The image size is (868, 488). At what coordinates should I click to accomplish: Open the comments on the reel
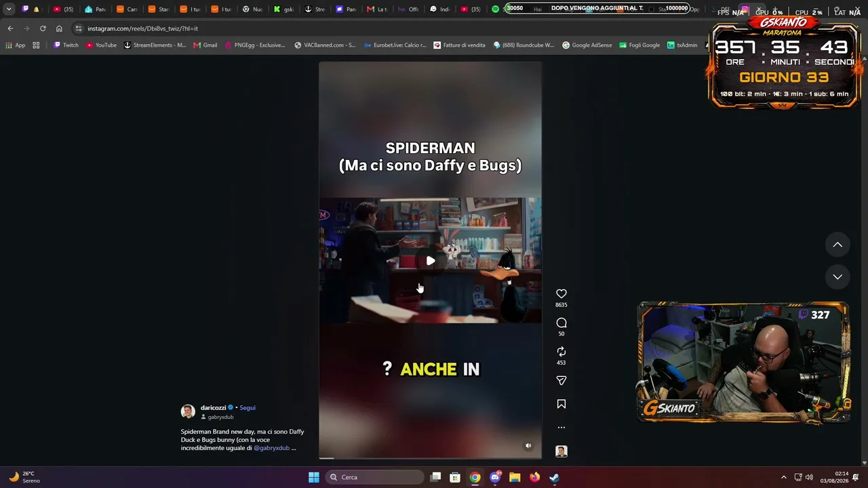click(x=561, y=323)
